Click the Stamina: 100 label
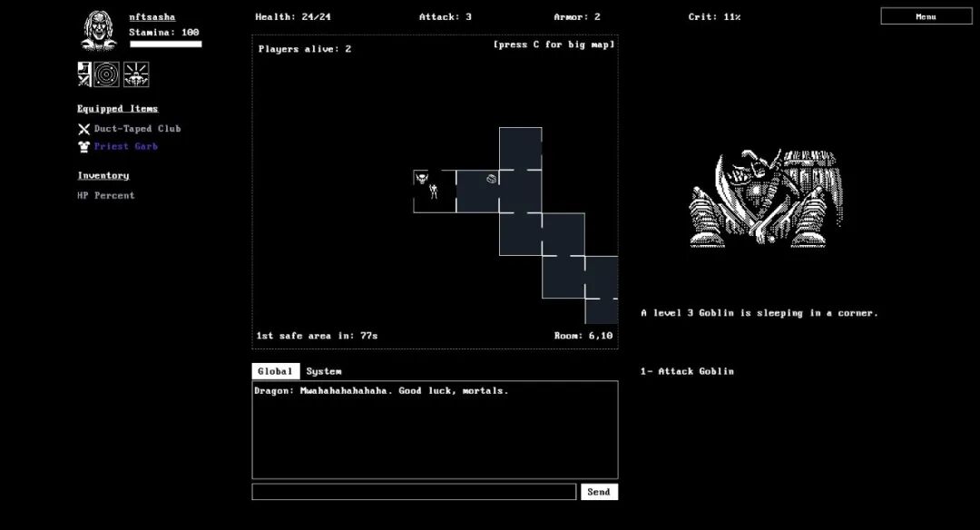Screen dimensions: 980x530 [x=163, y=33]
